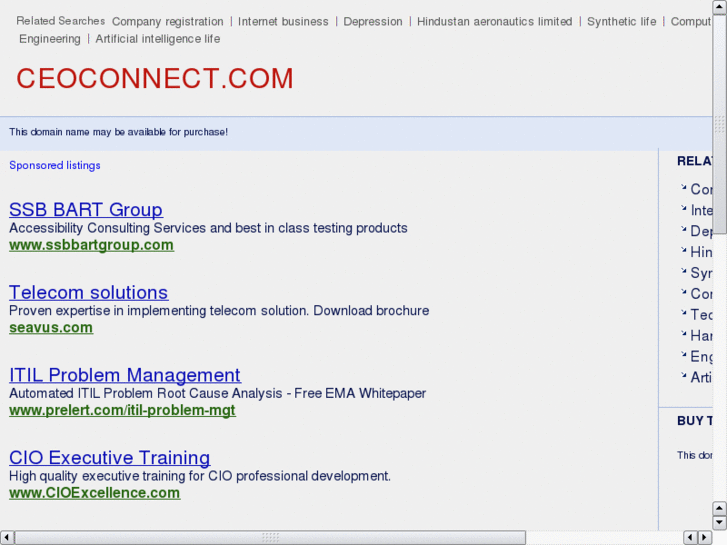Click the CIO Executive Training description text
This screenshot has width=727, height=545.
(200, 475)
